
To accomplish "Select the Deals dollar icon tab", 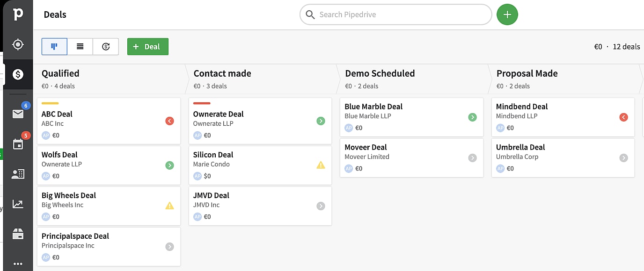I will 18,74.
